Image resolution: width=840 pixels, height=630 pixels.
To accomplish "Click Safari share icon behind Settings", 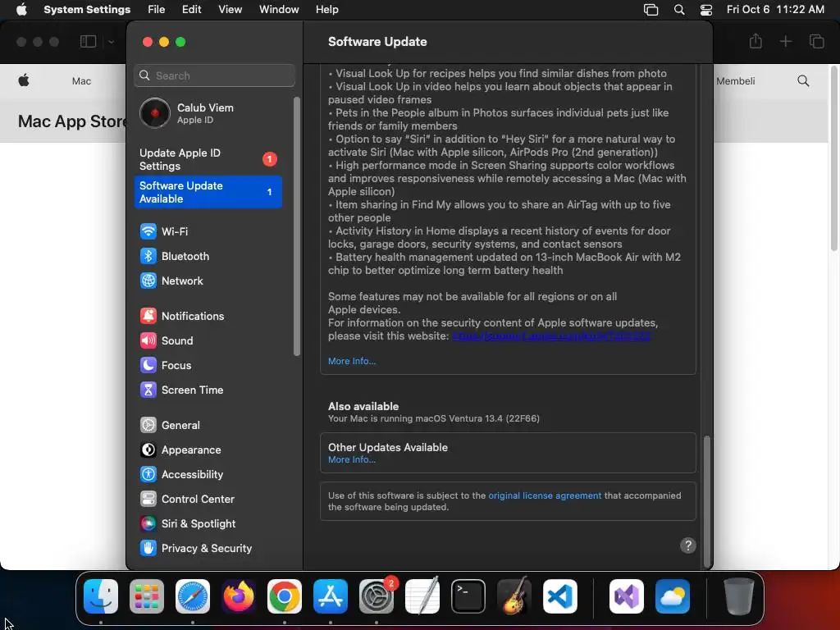I will click(x=756, y=41).
